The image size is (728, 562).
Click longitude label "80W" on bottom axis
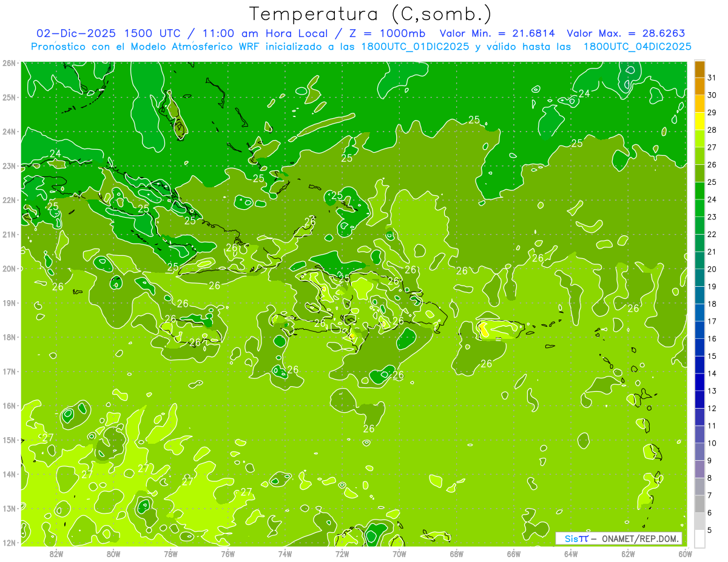tap(113, 554)
